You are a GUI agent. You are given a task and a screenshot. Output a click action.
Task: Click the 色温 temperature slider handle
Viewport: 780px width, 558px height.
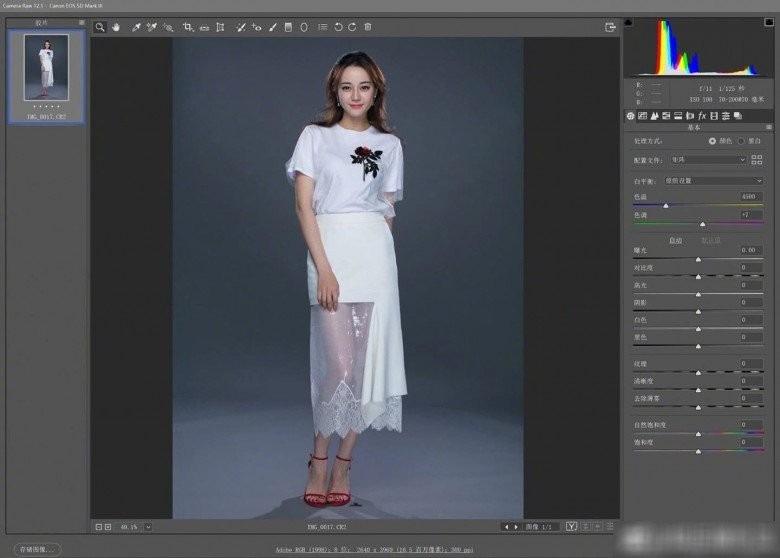666,205
